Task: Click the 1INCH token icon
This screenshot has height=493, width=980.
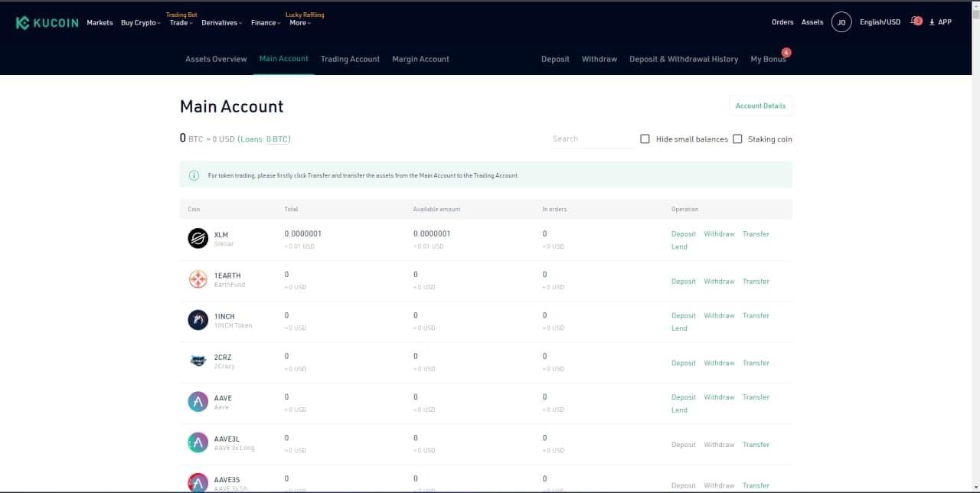Action: point(198,320)
